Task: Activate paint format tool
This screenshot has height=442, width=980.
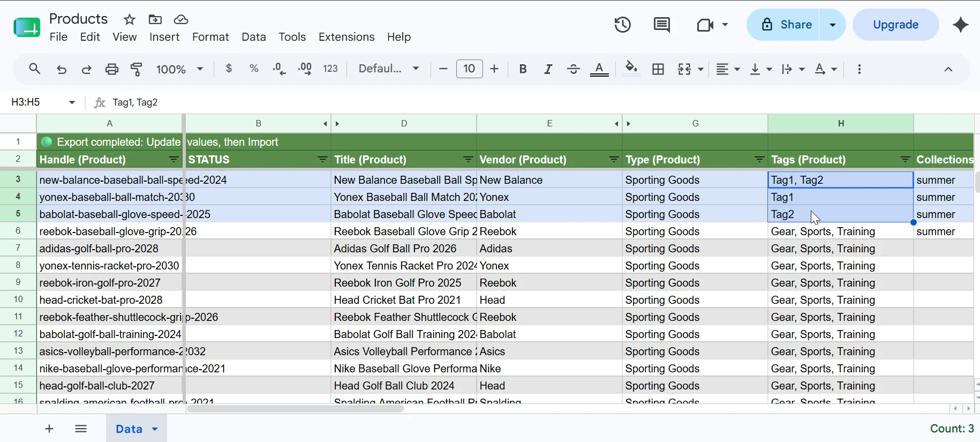Action: coord(137,69)
